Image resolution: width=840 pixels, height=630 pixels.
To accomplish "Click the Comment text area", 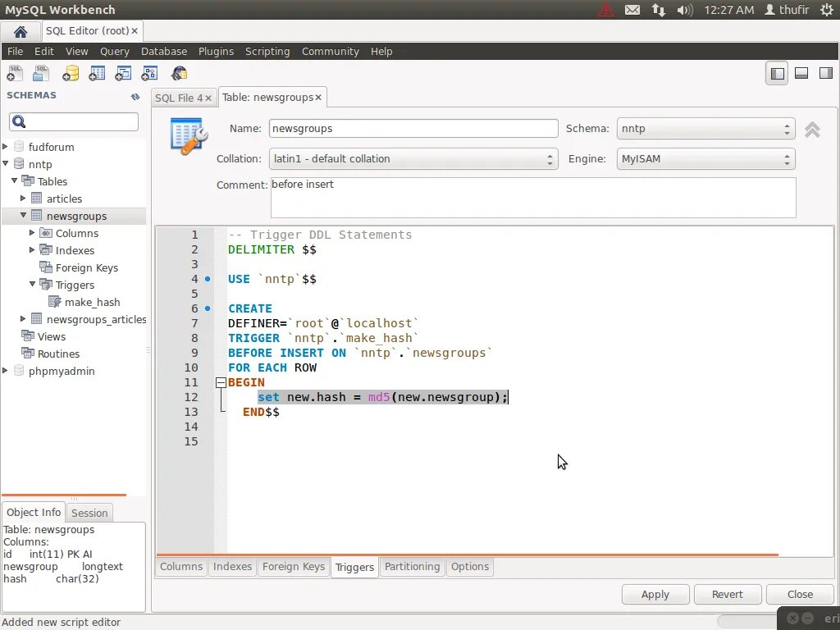I will point(533,198).
